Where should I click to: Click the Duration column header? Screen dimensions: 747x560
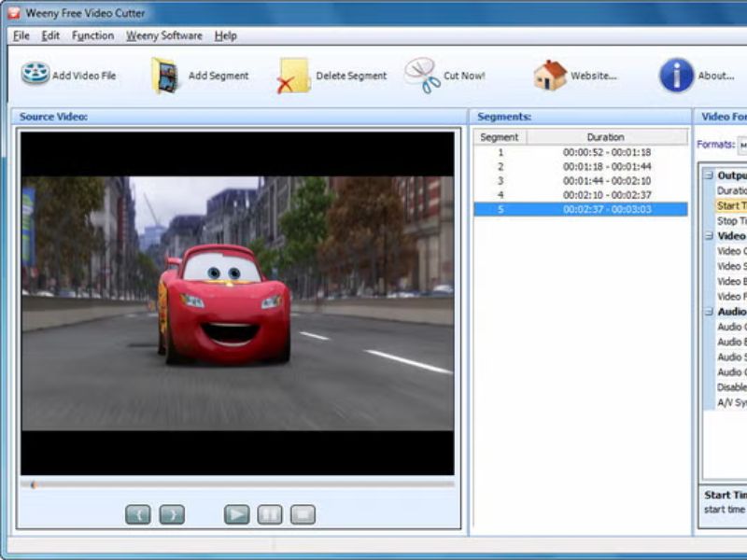click(x=605, y=137)
